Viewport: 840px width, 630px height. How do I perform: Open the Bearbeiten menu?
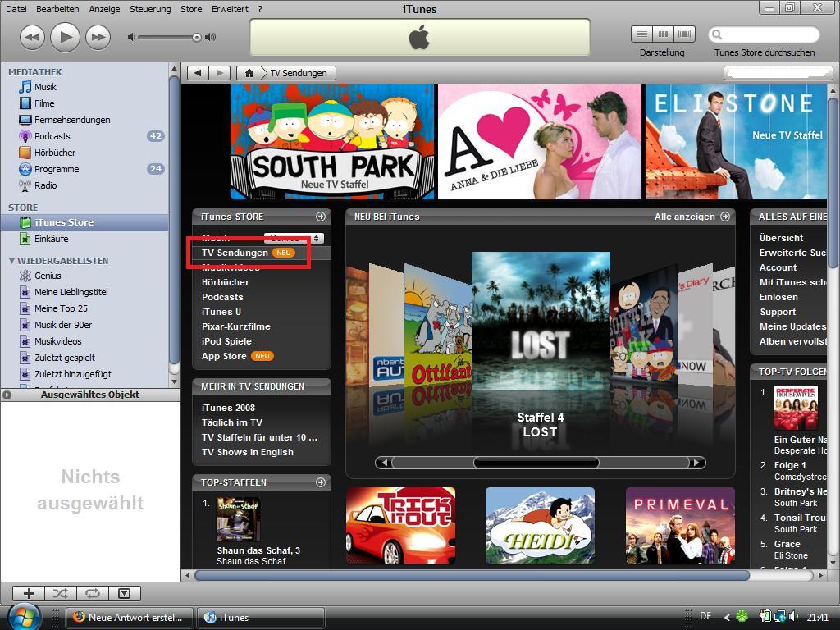tap(57, 9)
